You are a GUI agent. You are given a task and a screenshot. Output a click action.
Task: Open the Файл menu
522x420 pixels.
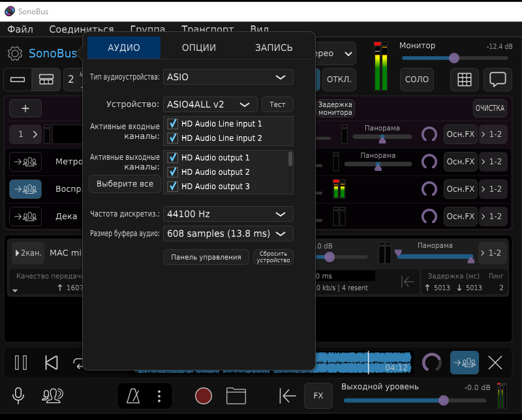(x=20, y=29)
